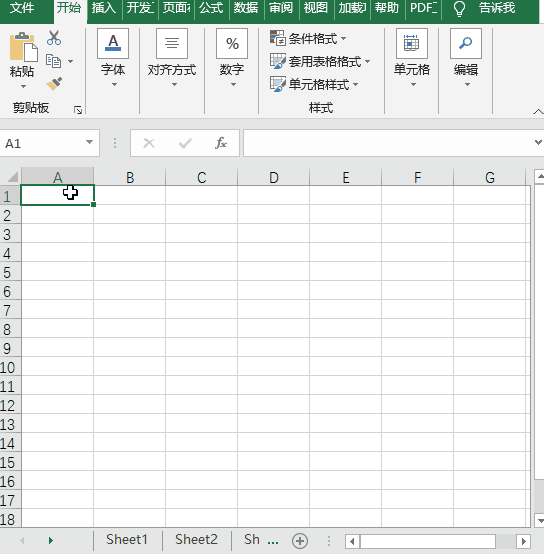The width and height of the screenshot is (544, 554).
Task: Click the confirm checkmark in formula bar
Action: 185,143
